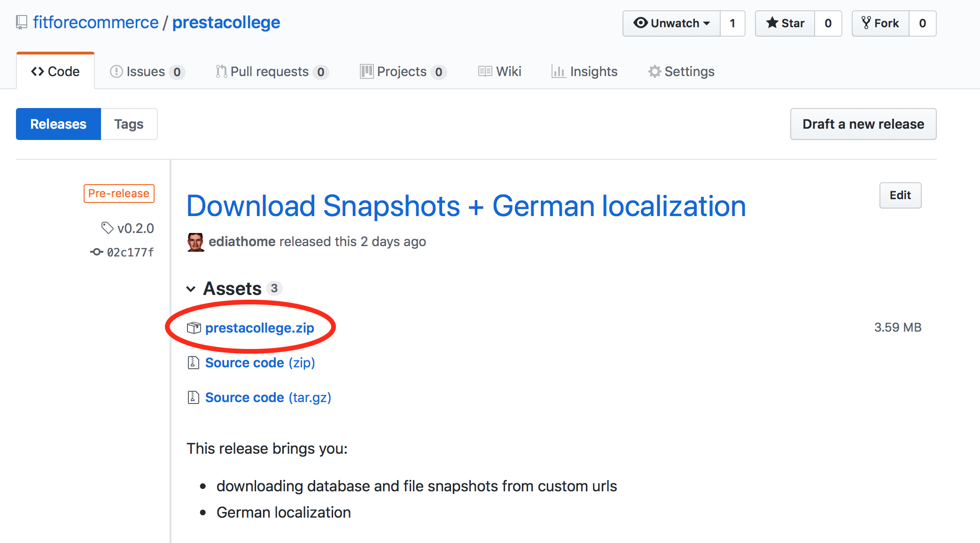Screen dimensions: 980x543
Task: Switch to the Tags view
Action: click(x=129, y=124)
